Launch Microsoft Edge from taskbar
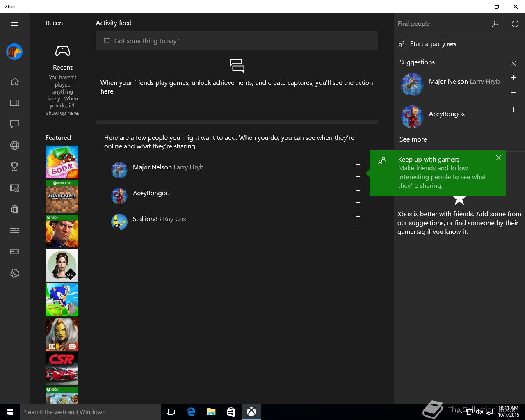This screenshot has width=525, height=420. [x=191, y=412]
